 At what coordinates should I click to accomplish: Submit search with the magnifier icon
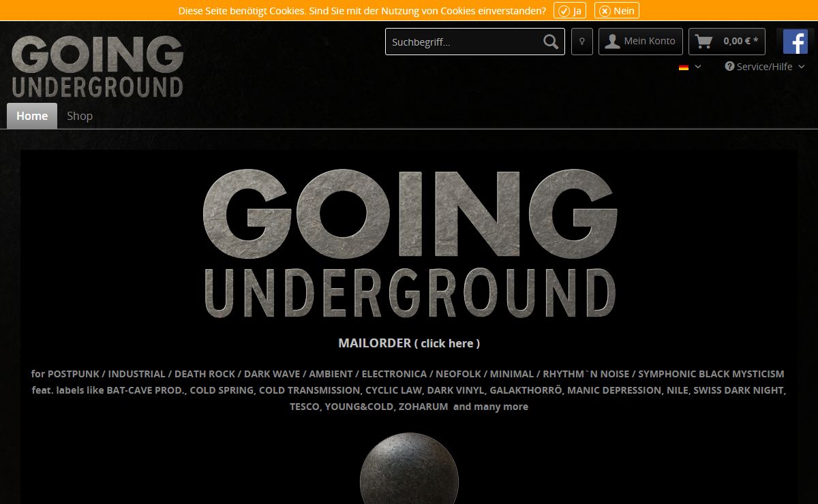(551, 42)
